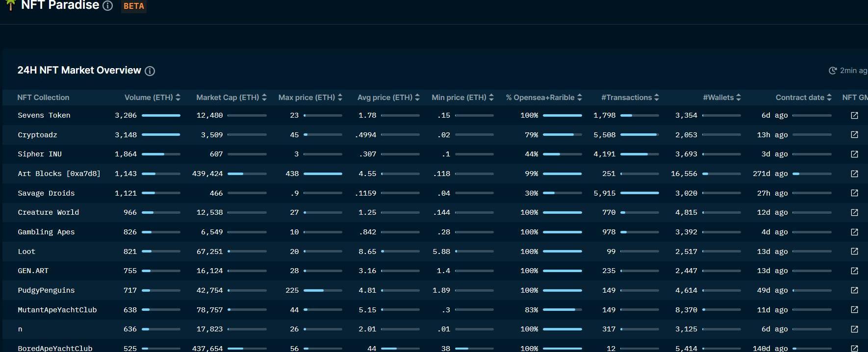Click MutantApeYachtClub 83% value
This screenshot has height=352, width=868.
[x=531, y=310]
